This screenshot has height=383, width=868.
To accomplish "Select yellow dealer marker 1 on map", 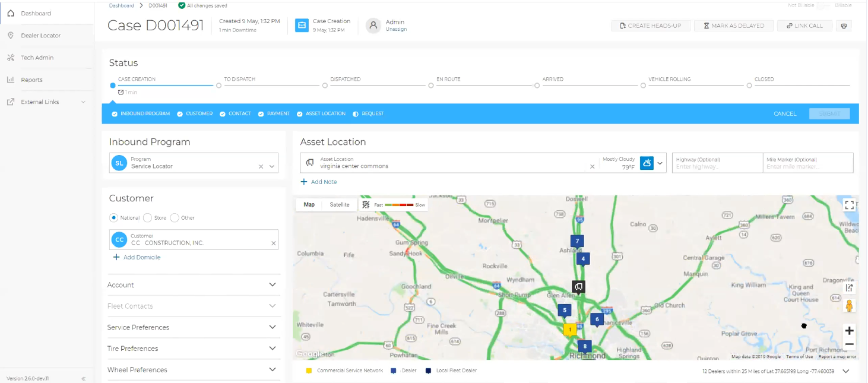I will 570,330.
